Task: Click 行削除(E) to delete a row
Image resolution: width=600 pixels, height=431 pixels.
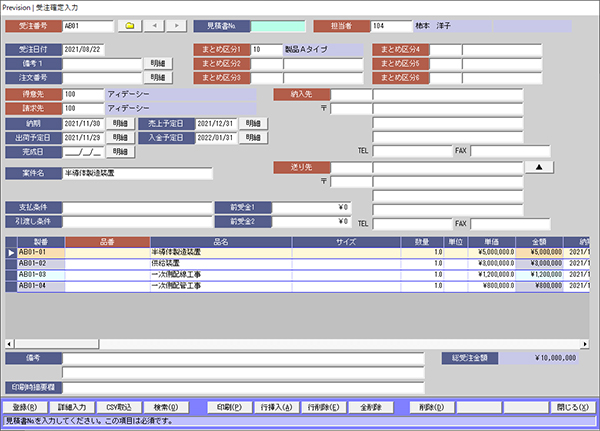Action: click(324, 407)
